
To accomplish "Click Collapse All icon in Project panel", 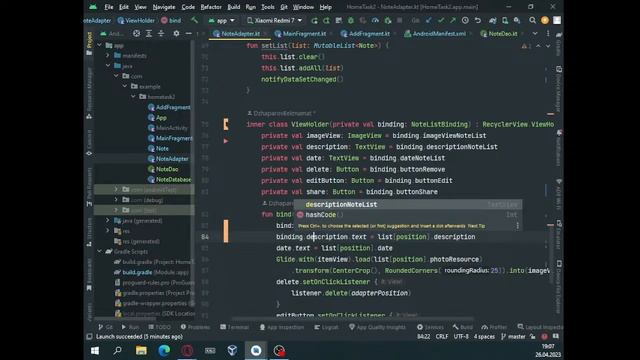I will click(161, 33).
